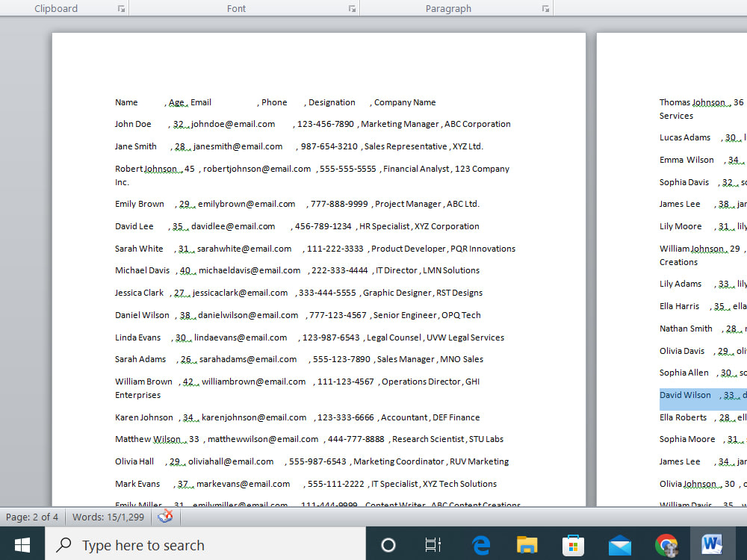Click 'PQR Innovations' company text
The height and width of the screenshot is (560, 747).
coord(483,249)
